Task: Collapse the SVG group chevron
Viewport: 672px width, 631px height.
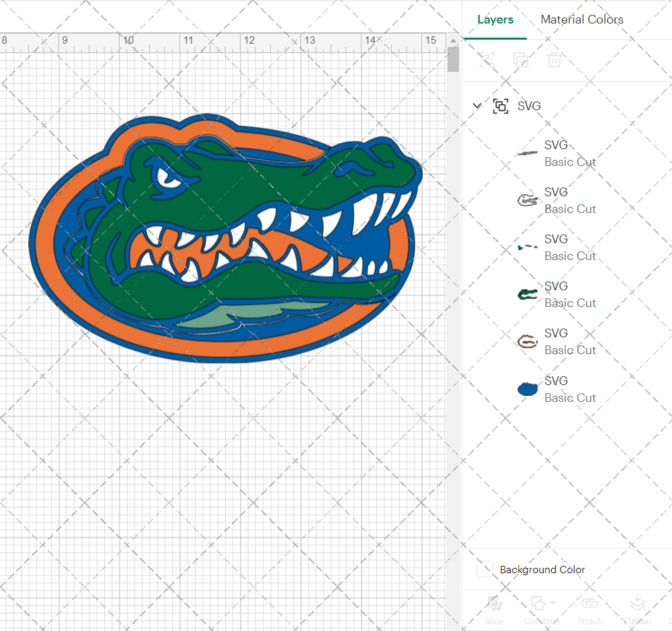Action: 477,106
